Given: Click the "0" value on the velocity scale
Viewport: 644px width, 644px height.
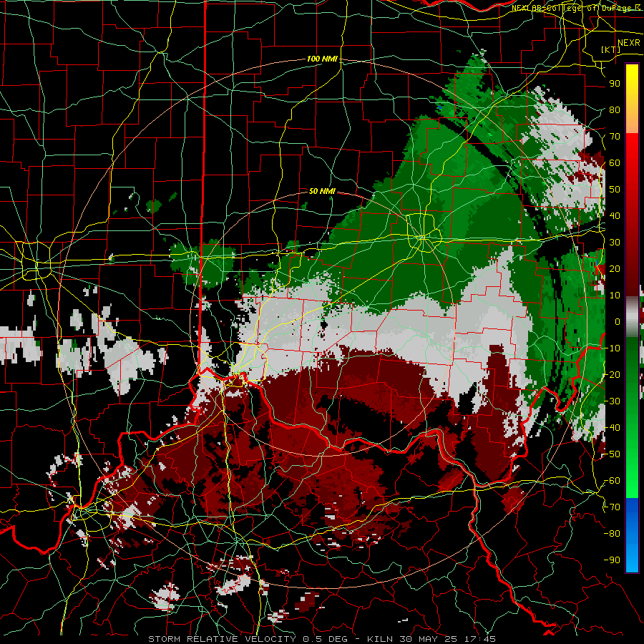Looking at the screenshot, I should tap(618, 322).
